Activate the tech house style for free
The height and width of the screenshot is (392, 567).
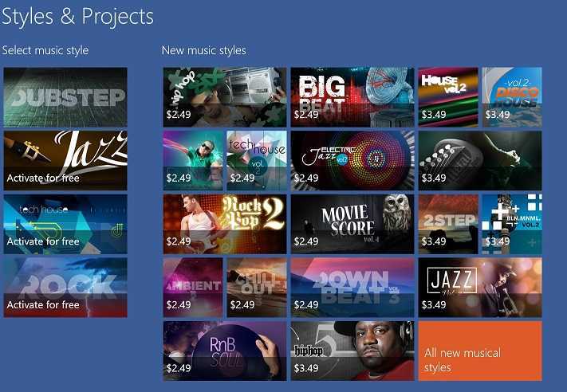[x=65, y=224]
